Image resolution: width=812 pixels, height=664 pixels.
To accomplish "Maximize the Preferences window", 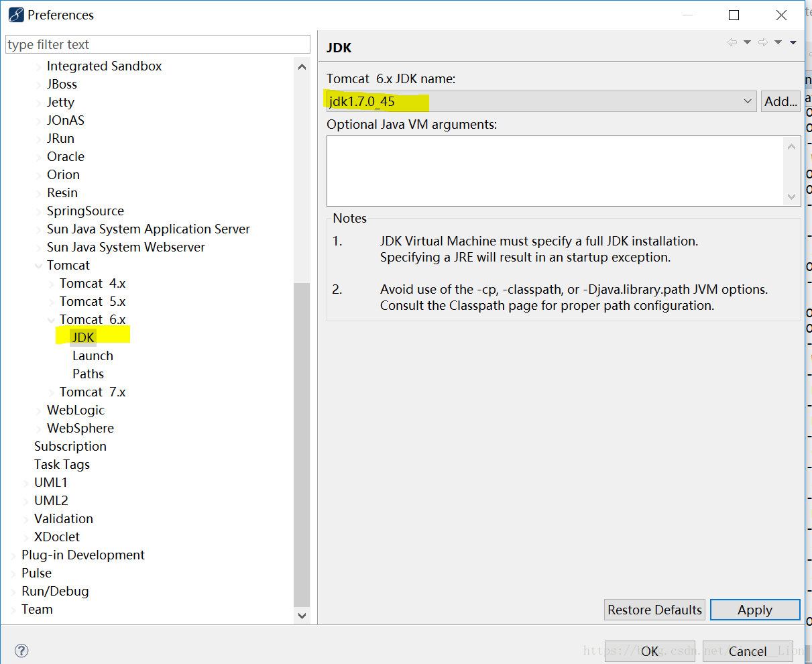I will [x=734, y=15].
